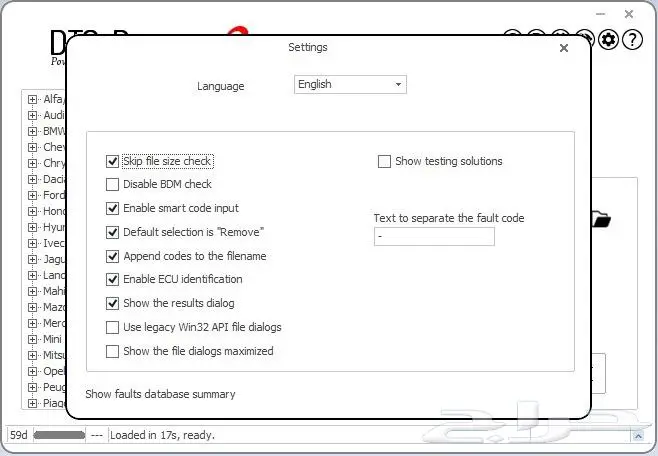The height and width of the screenshot is (456, 658).
Task: Expand the Ford tree node
Action: tap(33, 195)
